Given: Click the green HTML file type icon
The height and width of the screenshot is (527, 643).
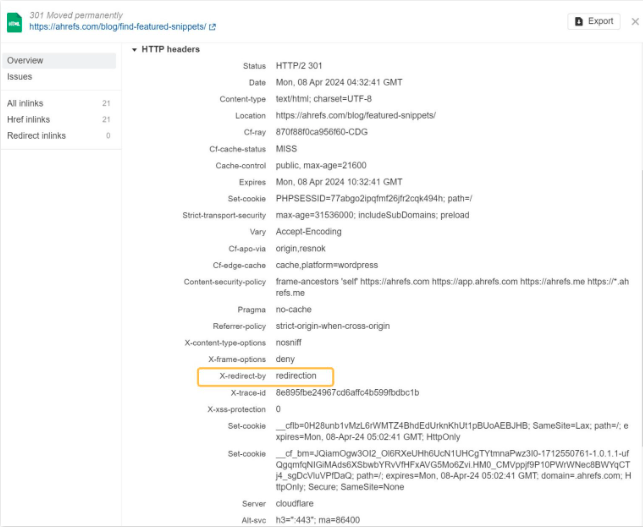Looking at the screenshot, I should tap(14, 22).
